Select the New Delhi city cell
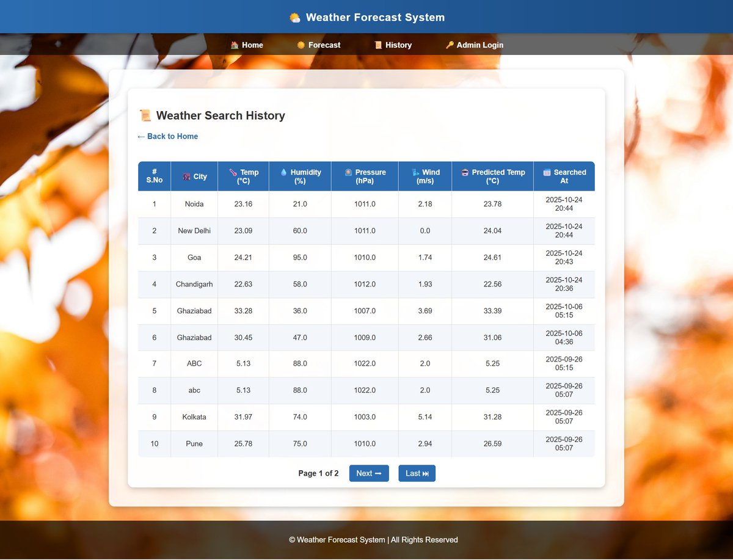733x560 pixels. tap(194, 231)
